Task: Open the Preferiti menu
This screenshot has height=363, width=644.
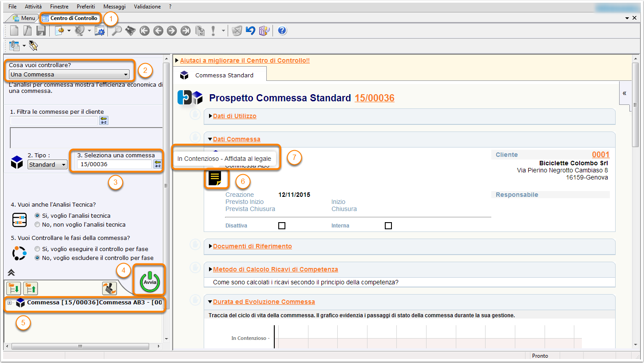Action: (x=86, y=7)
